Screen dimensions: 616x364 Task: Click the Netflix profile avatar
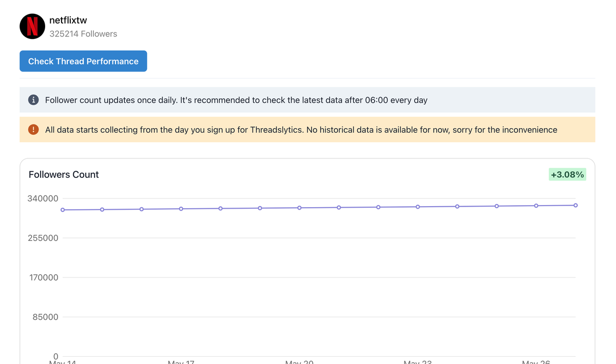click(32, 26)
